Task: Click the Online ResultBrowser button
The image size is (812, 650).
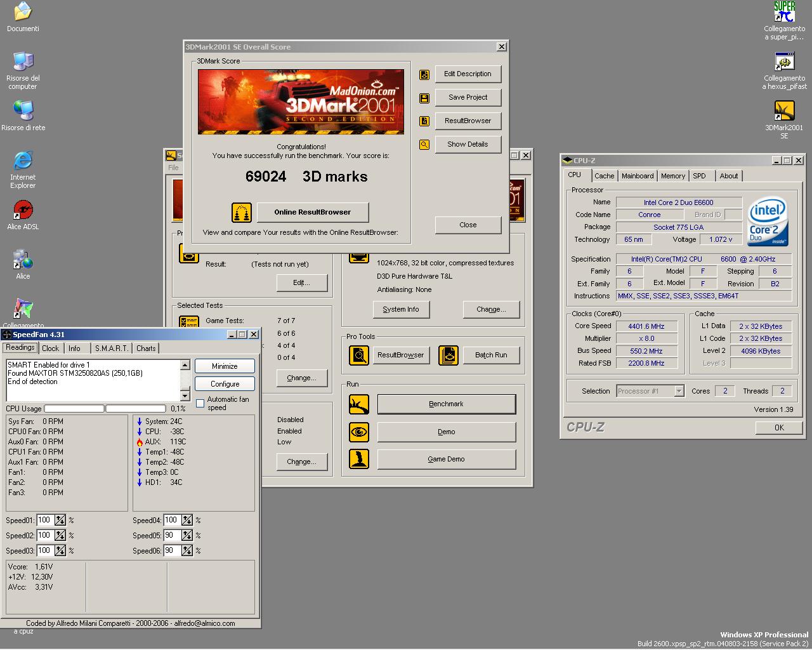Action: [x=313, y=213]
